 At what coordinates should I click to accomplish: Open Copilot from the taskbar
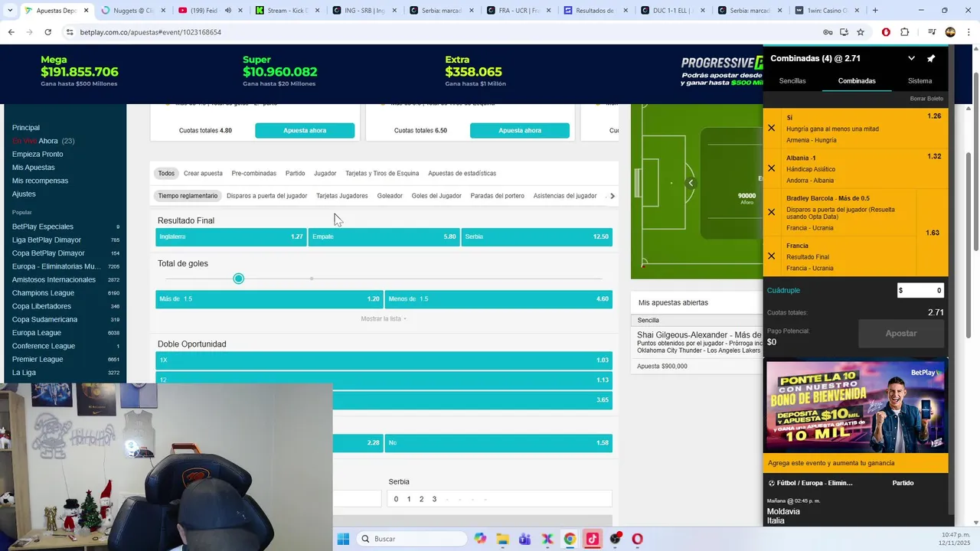(x=480, y=539)
